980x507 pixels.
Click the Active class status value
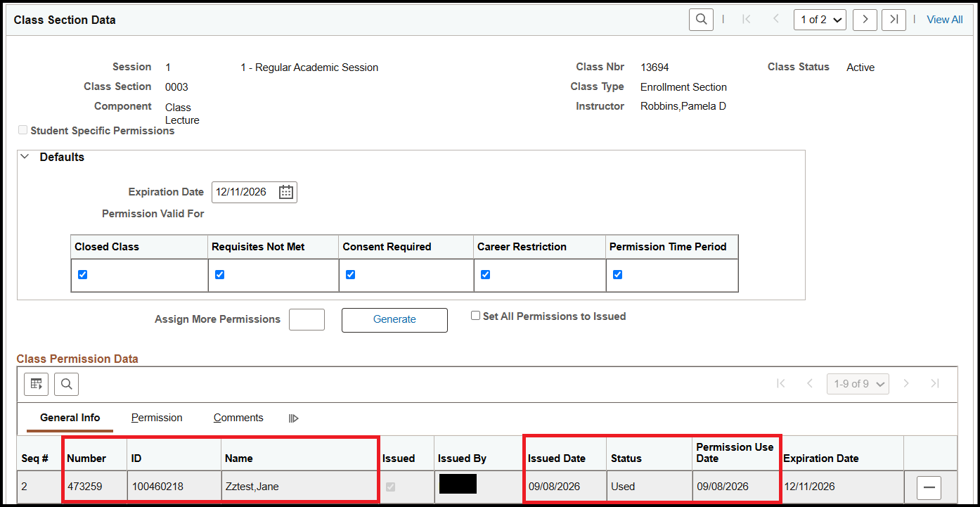click(x=860, y=68)
